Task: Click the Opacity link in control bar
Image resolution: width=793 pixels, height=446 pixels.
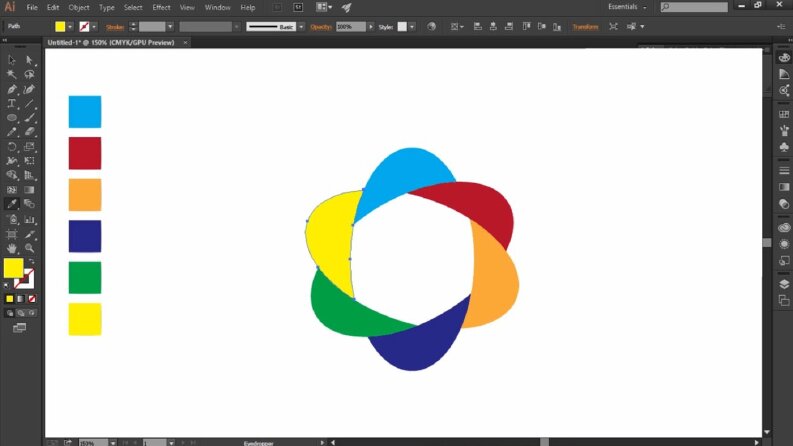Action: 321,27
